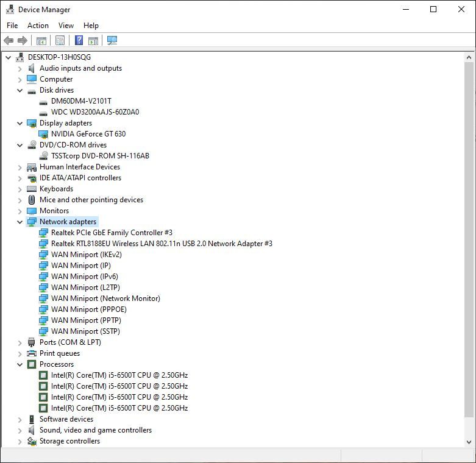
Task: Collapse the Processors category
Action: pos(20,364)
